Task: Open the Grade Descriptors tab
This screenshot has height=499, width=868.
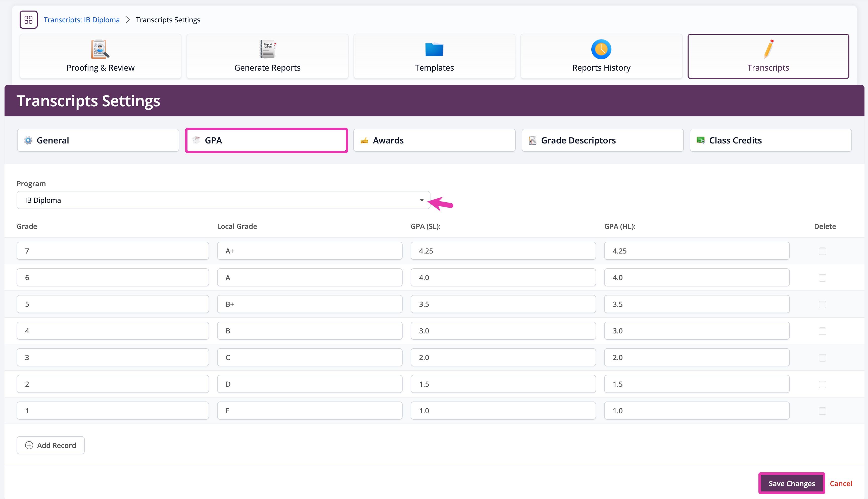Action: (x=602, y=140)
